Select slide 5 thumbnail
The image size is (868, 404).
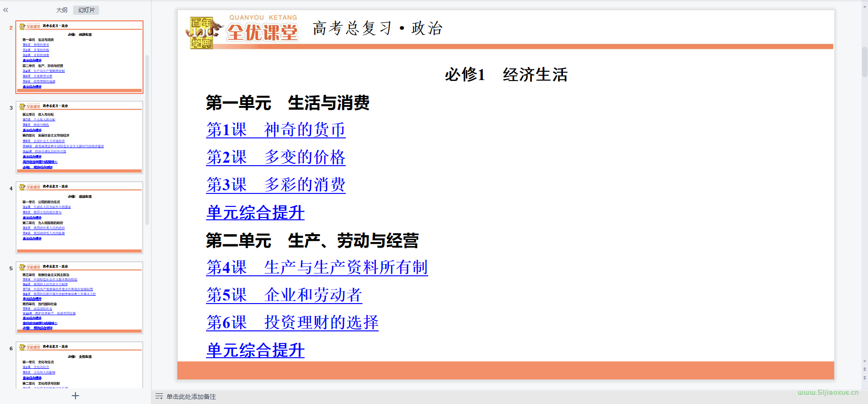pos(80,298)
